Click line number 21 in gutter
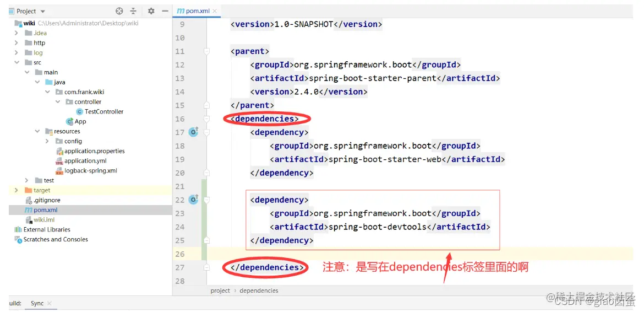 [180, 187]
